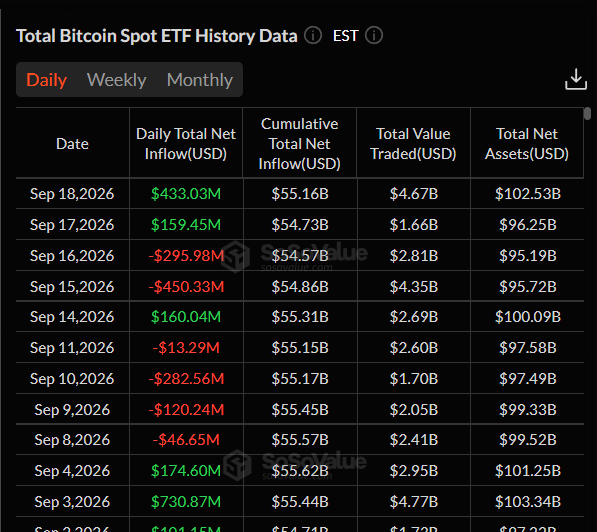Click the $55.45B cumulative inflow cell
The width and height of the screenshot is (597, 532).
pos(300,410)
